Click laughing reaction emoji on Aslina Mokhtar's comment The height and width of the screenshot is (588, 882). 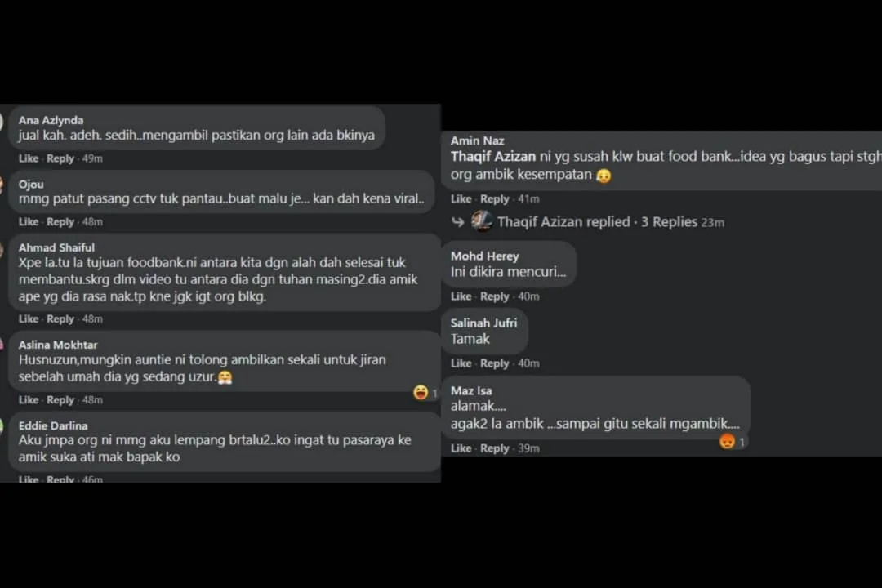(x=421, y=392)
